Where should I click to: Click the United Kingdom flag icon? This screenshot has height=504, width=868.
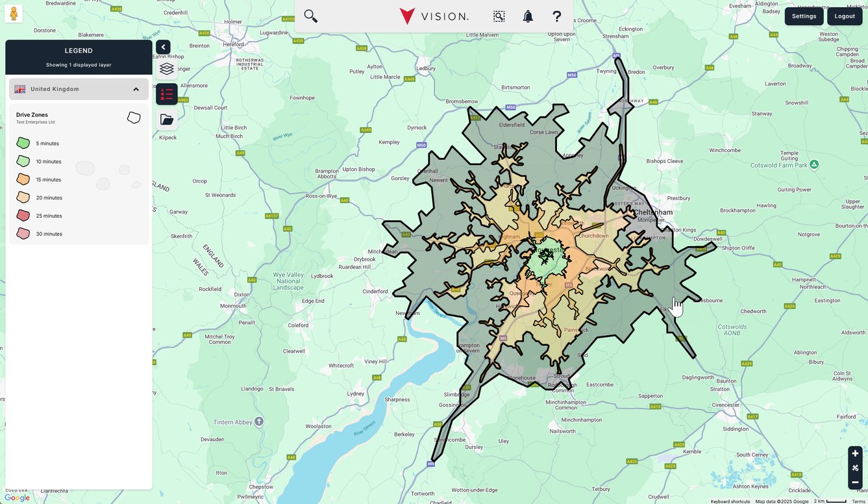(20, 89)
